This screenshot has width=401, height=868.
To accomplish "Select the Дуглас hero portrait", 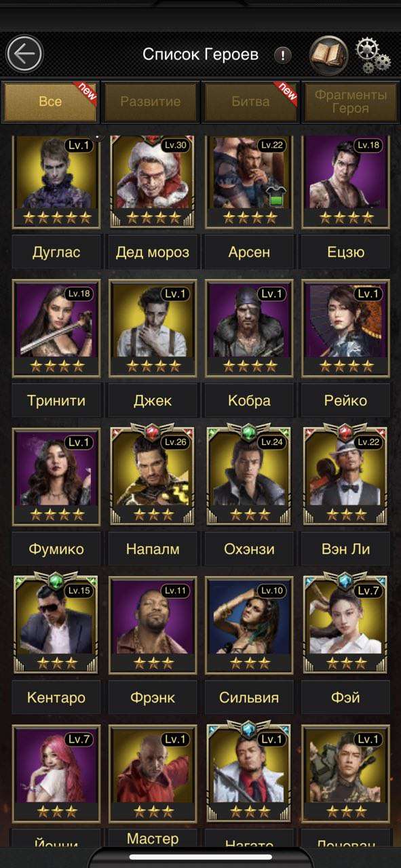I will pyautogui.click(x=56, y=181).
